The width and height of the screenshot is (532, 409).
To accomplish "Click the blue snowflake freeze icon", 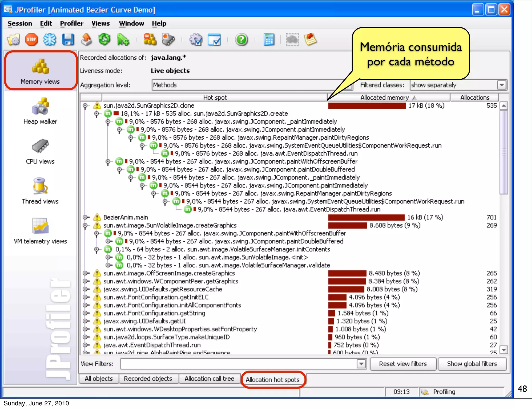I will pos(50,40).
